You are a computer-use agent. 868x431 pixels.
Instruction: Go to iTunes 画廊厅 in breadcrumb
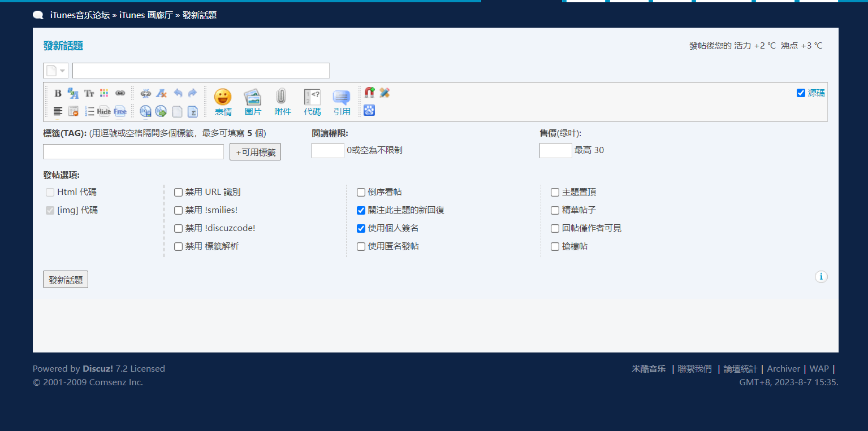[x=146, y=15]
